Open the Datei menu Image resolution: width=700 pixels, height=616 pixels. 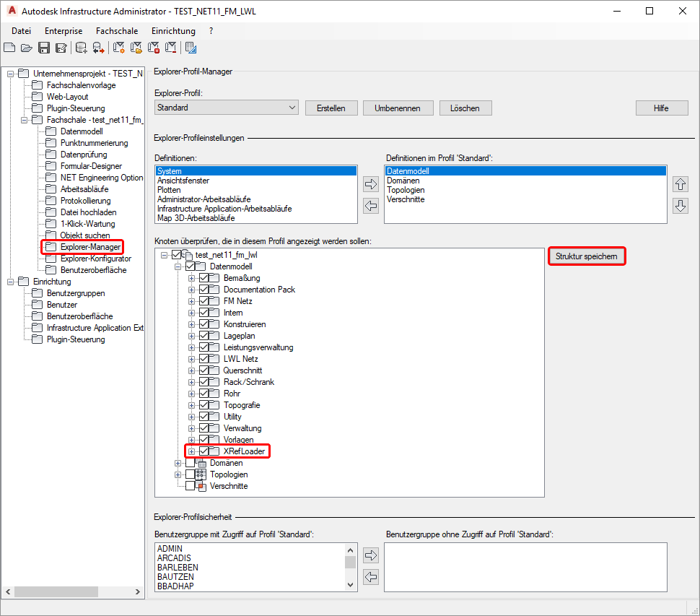coord(22,31)
